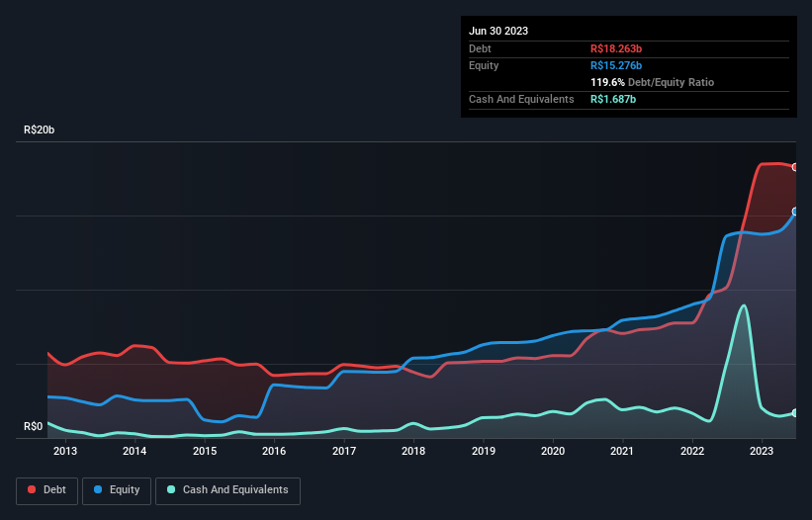The height and width of the screenshot is (520, 812).
Task: Click the R$0 y-axis label
Action: [34, 427]
